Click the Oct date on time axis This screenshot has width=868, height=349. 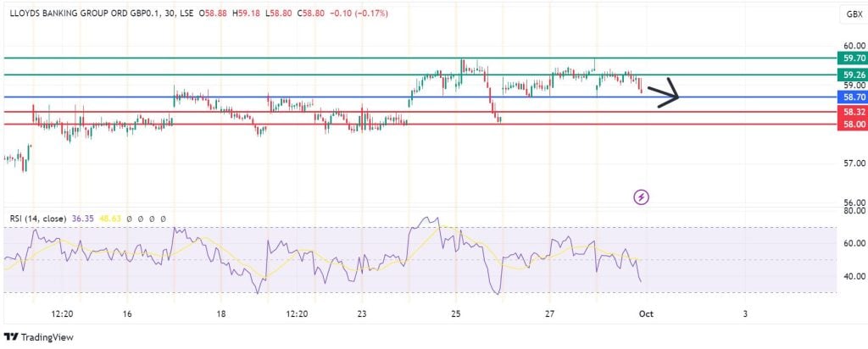click(x=646, y=313)
